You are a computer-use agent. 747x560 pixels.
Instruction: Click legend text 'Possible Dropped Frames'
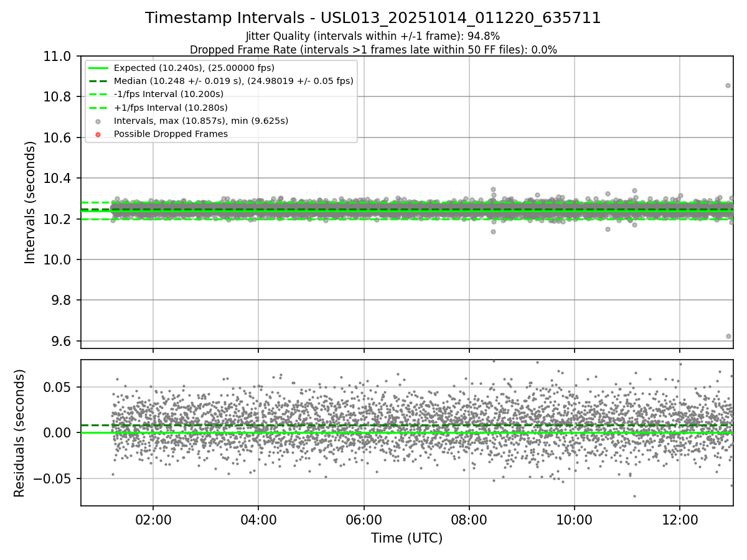(x=171, y=134)
